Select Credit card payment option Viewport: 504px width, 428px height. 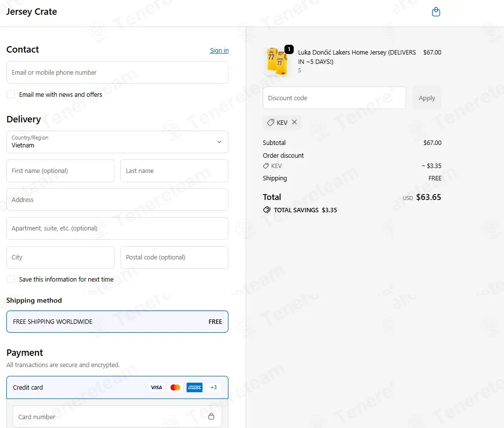tap(117, 388)
